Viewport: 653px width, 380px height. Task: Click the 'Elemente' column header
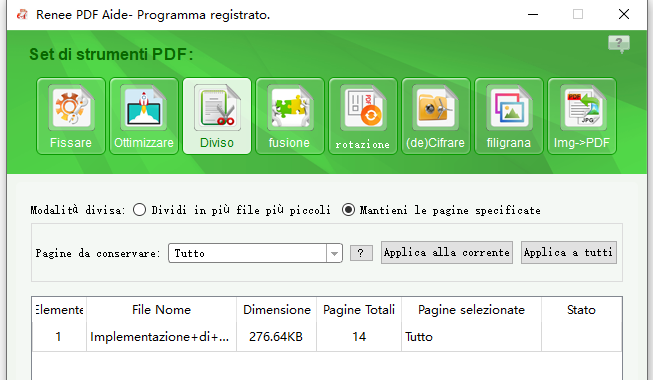(x=59, y=310)
